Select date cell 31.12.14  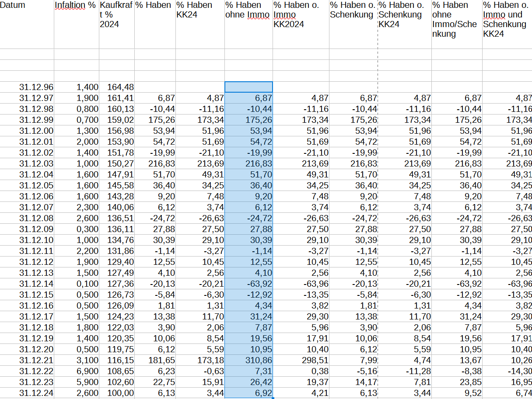[27, 284]
